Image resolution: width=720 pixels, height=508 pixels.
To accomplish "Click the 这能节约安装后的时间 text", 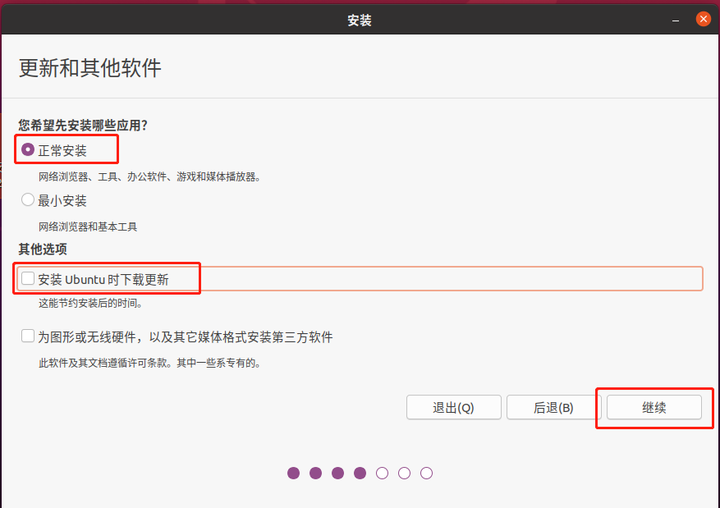I will (x=90, y=303).
